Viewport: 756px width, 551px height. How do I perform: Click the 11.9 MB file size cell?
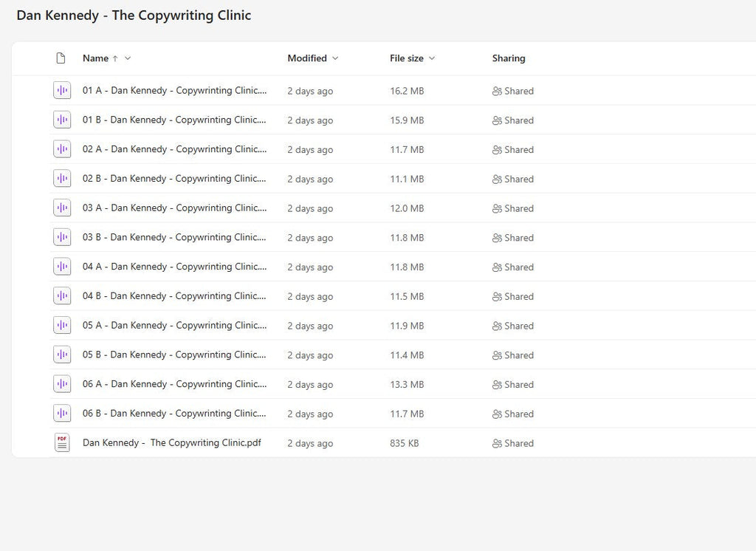407,326
